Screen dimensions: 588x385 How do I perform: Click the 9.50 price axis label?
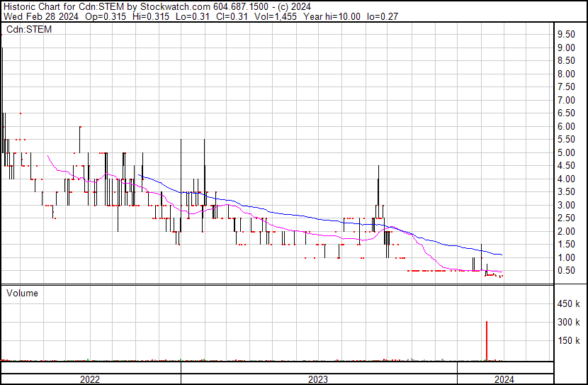click(x=565, y=34)
